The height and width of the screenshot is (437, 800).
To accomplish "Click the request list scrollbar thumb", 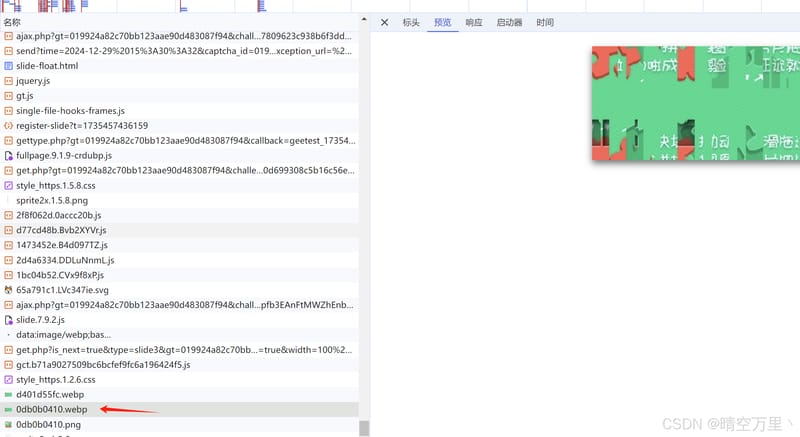I will [364, 428].
